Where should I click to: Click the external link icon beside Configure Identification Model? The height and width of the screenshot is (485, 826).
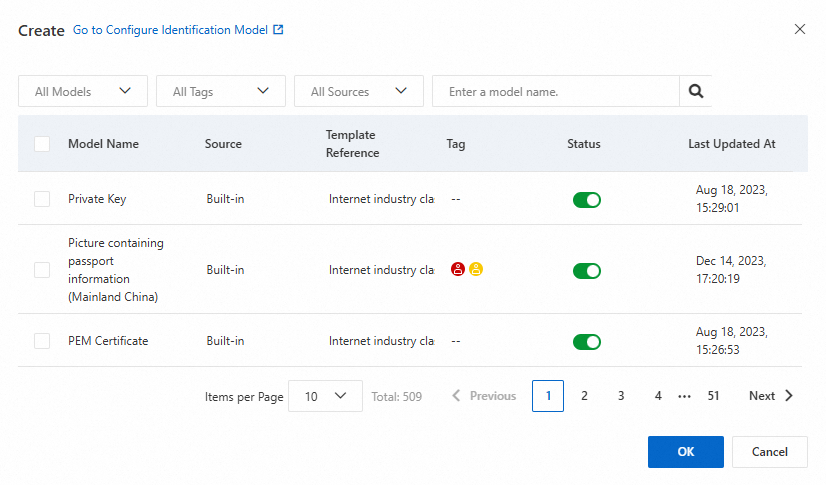pyautogui.click(x=279, y=30)
